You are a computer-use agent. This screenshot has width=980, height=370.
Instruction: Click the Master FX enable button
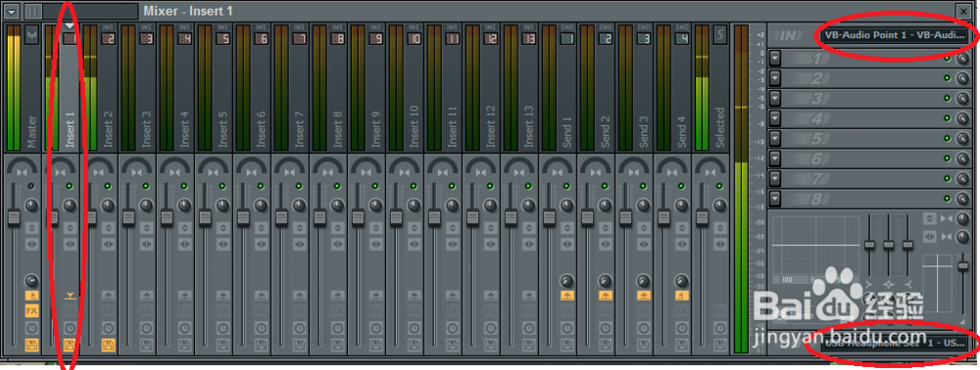[32, 310]
